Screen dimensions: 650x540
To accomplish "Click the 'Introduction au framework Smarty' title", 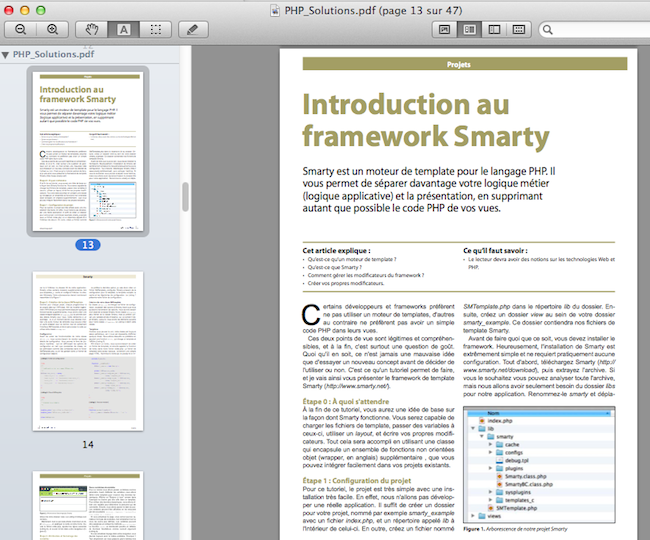I will pos(426,120).
